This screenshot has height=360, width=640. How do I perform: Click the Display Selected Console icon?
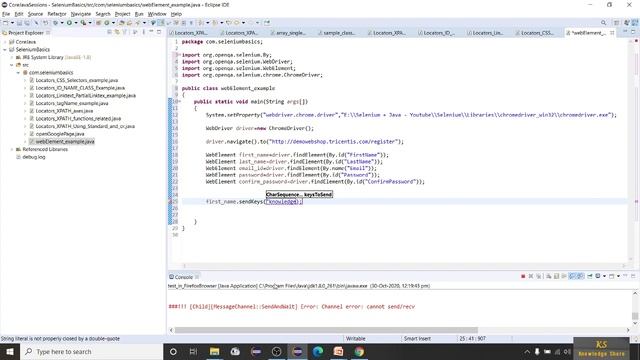point(598,276)
